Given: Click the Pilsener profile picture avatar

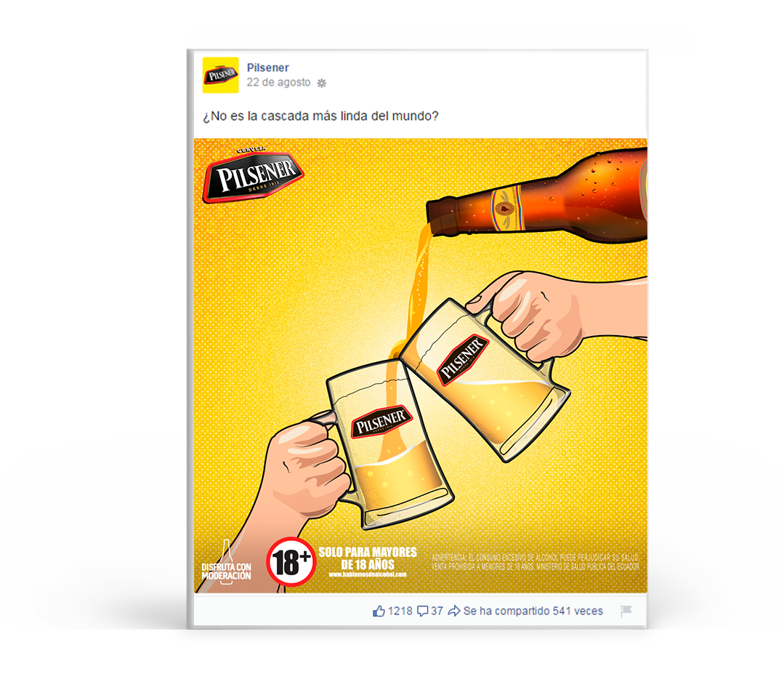Looking at the screenshot, I should [220, 75].
